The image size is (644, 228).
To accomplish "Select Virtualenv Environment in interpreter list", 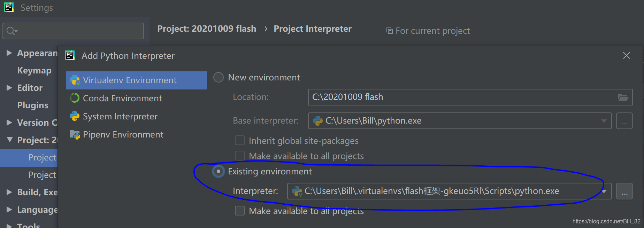I will pos(136,80).
